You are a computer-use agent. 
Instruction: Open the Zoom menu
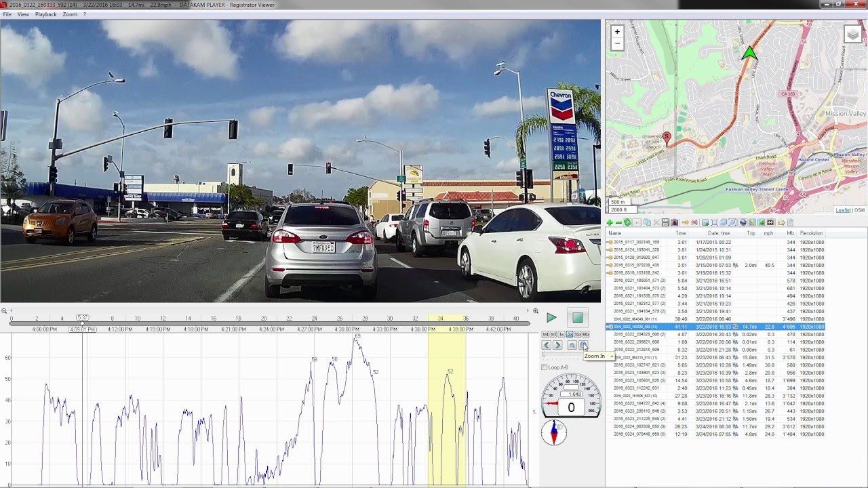[x=70, y=14]
